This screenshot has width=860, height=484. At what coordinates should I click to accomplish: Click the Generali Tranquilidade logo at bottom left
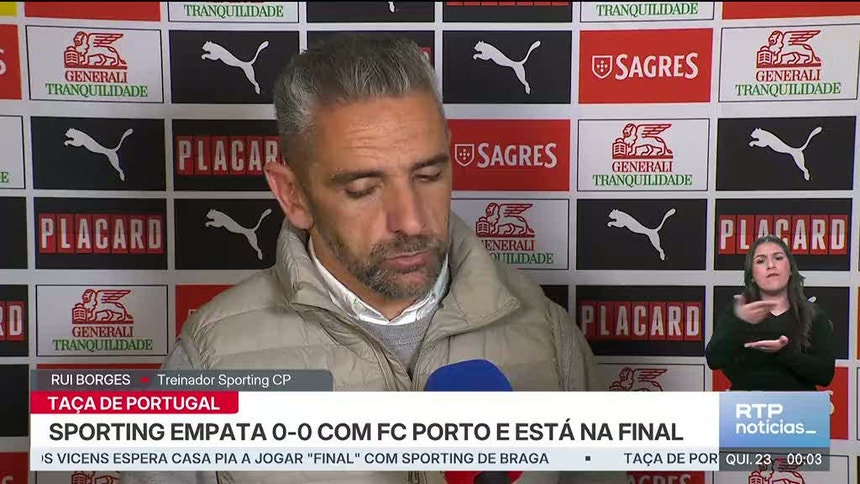tap(102, 320)
